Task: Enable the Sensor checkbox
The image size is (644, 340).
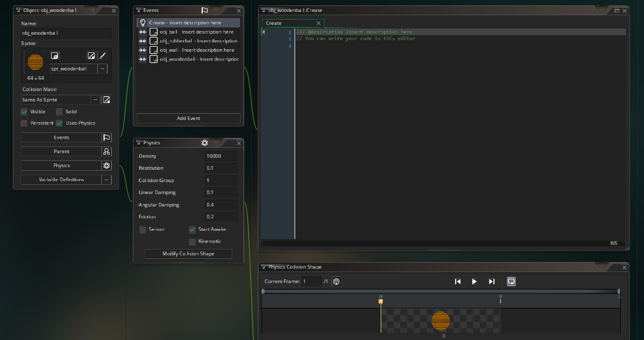Action: (x=143, y=230)
